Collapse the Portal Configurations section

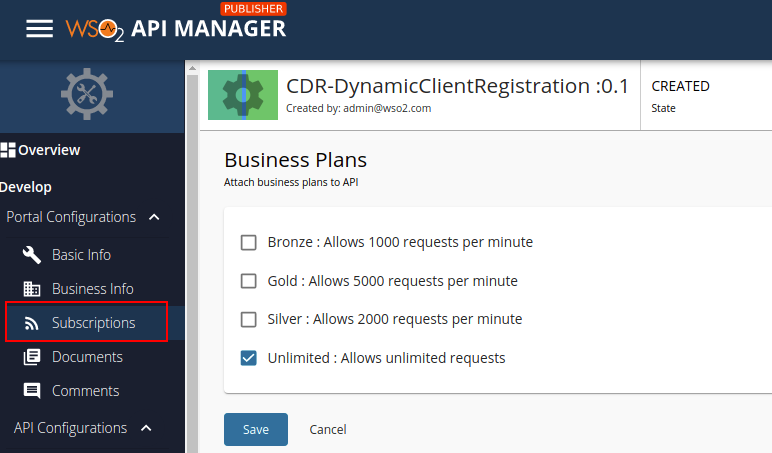[154, 217]
